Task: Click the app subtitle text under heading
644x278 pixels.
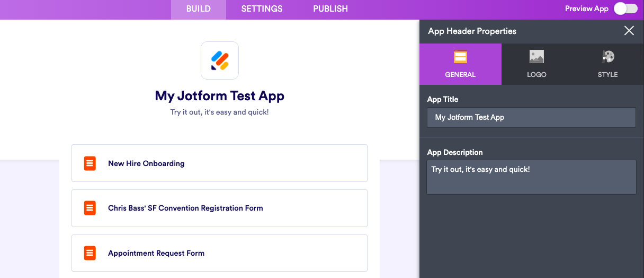Action: click(219, 112)
